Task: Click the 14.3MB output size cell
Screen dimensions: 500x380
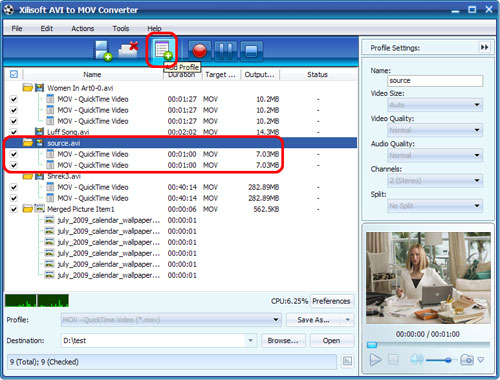Action: [x=268, y=132]
